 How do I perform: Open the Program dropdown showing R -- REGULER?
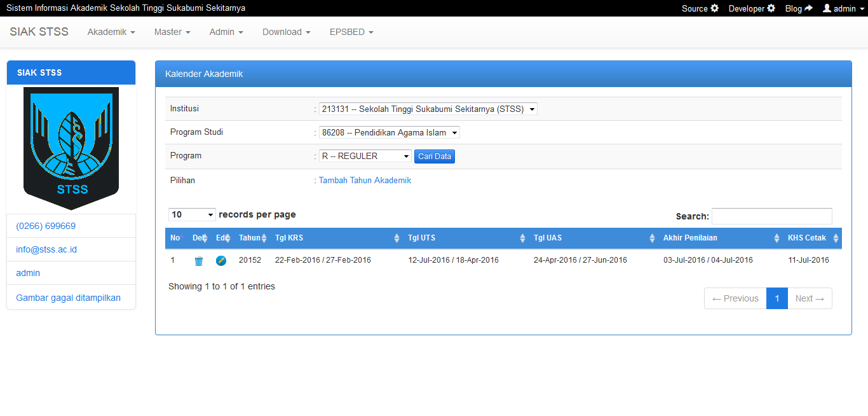click(365, 155)
